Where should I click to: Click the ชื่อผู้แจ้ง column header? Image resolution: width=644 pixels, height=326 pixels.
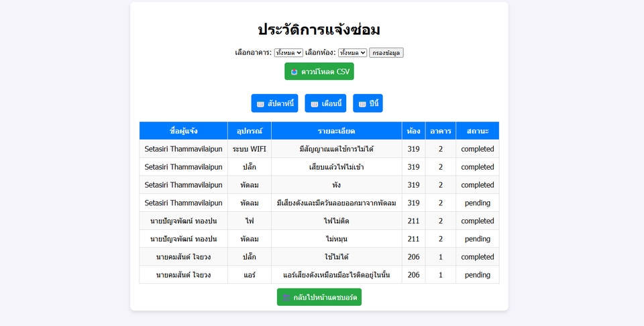coord(184,131)
